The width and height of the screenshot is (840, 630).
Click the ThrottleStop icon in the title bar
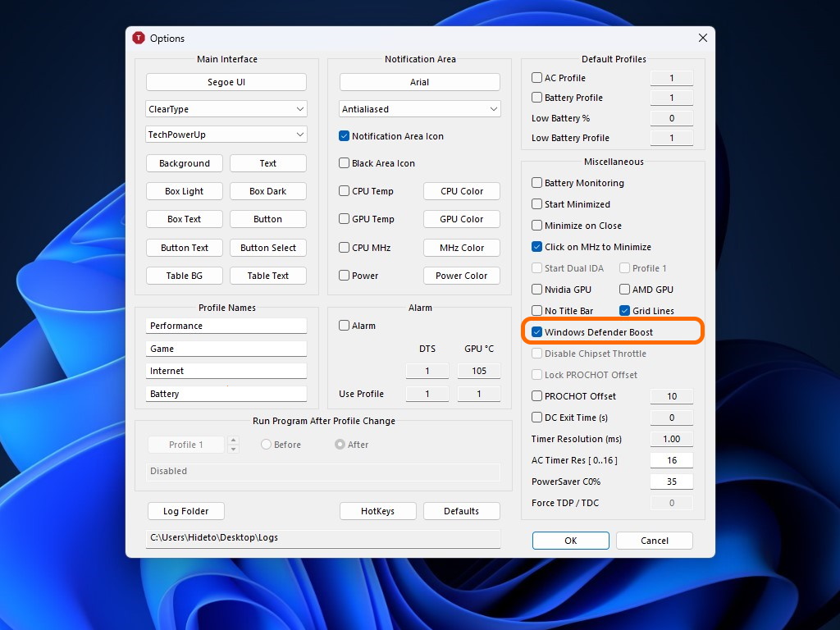(139, 38)
